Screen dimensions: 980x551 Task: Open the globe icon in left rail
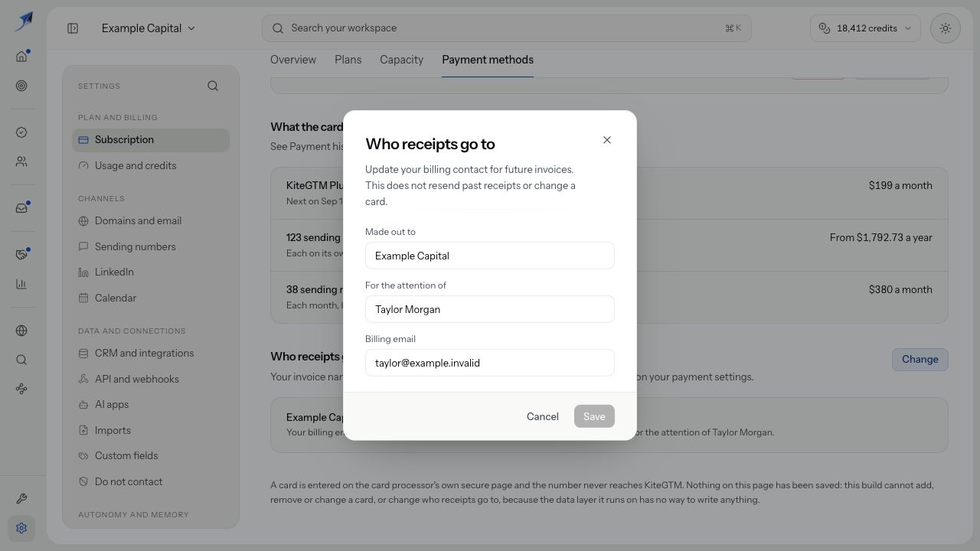21,331
